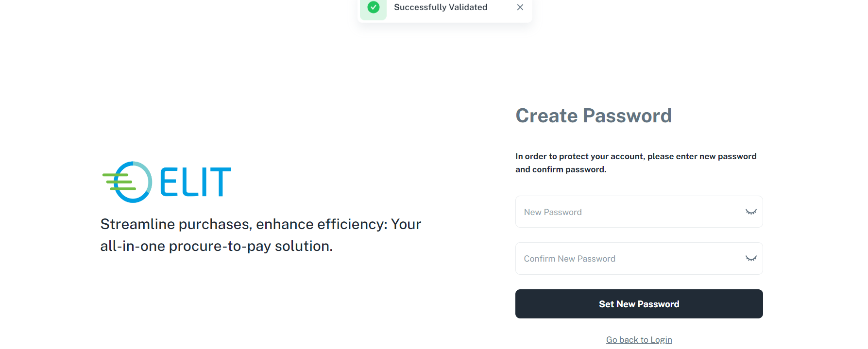Dismiss the Successfully Validated notification
This screenshot has height=349, width=868.
tap(520, 7)
